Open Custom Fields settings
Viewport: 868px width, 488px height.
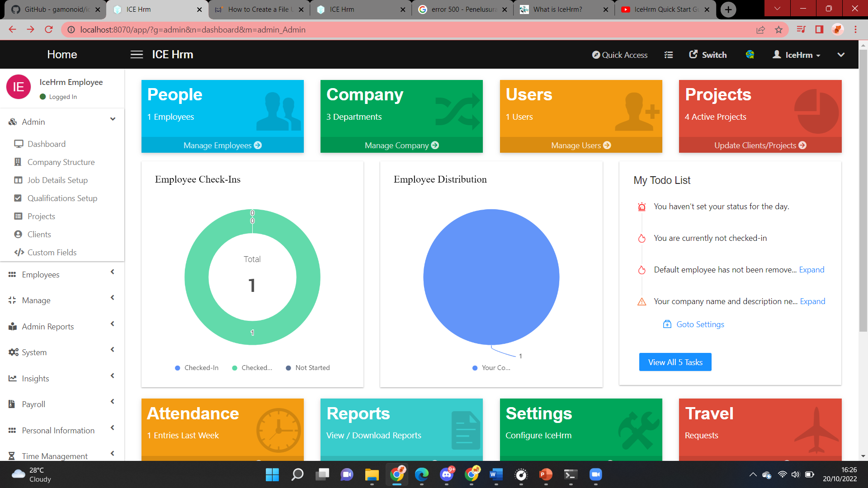point(52,252)
